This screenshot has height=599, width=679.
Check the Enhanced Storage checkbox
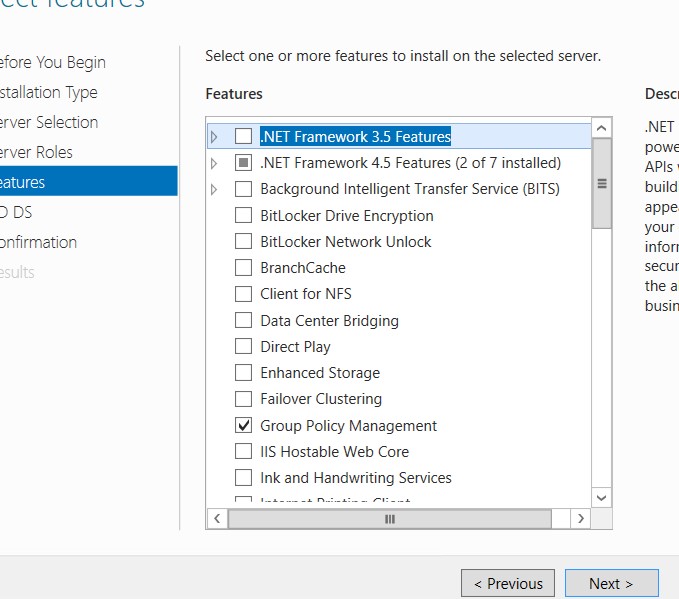pyautogui.click(x=243, y=372)
